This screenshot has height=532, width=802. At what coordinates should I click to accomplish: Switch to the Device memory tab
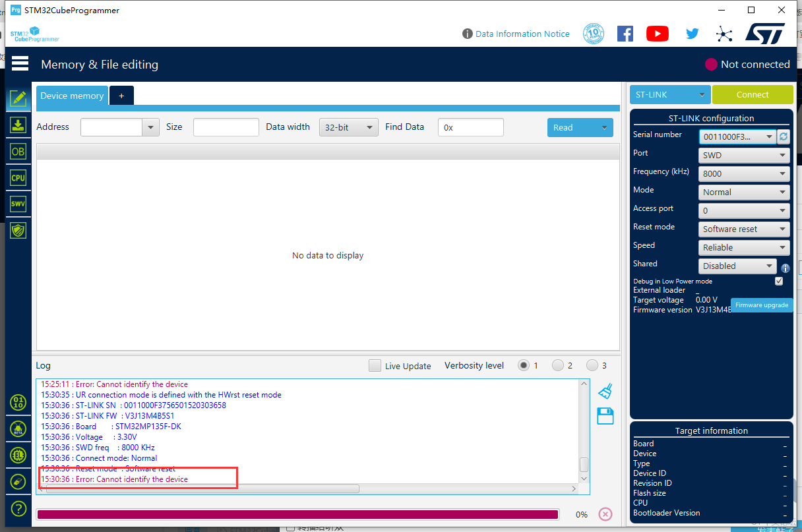(x=72, y=96)
